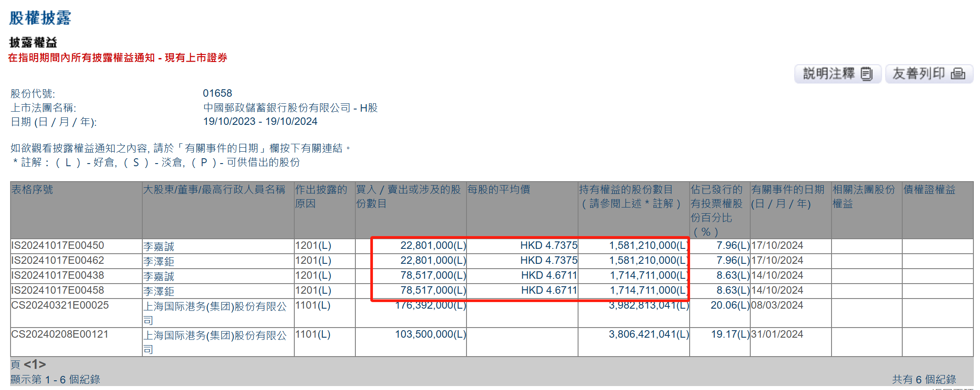The width and height of the screenshot is (980, 390).
Task: Open the 説明注釋 notes button
Action: point(838,73)
